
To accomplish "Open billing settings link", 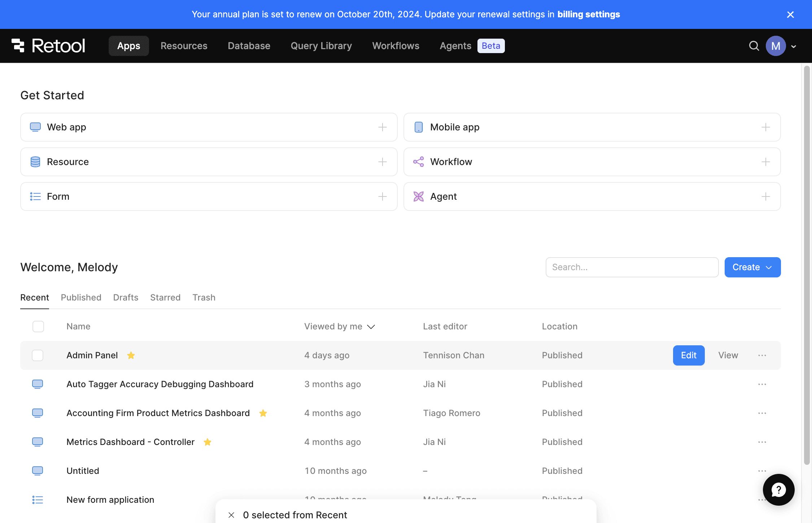I will coord(589,14).
